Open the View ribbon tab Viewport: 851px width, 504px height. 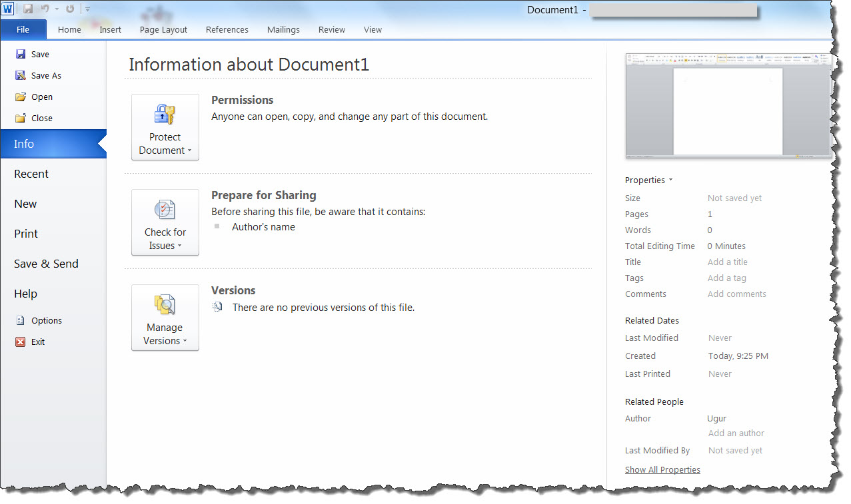373,30
